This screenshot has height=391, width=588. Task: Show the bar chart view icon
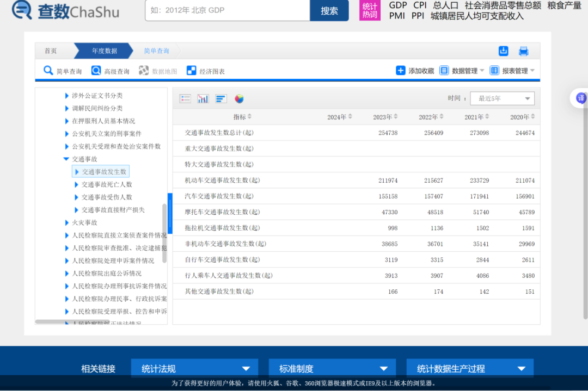(203, 98)
